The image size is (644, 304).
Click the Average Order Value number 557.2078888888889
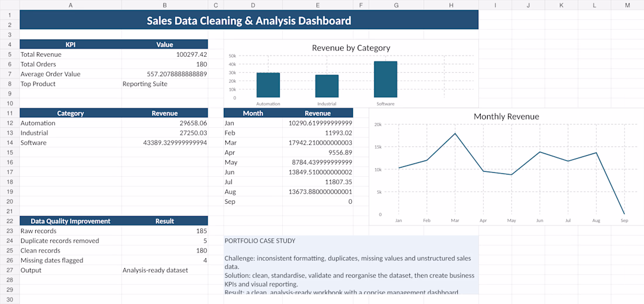[165, 74]
